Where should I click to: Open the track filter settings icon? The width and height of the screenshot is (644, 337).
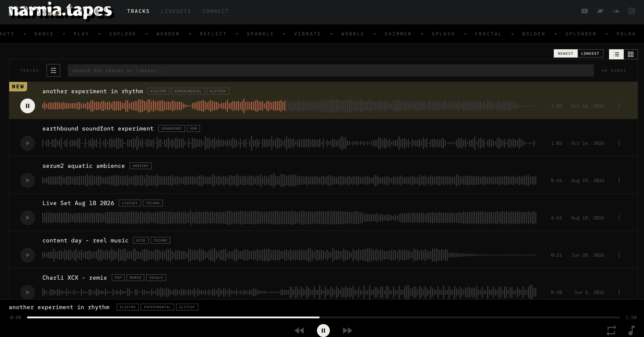click(53, 70)
